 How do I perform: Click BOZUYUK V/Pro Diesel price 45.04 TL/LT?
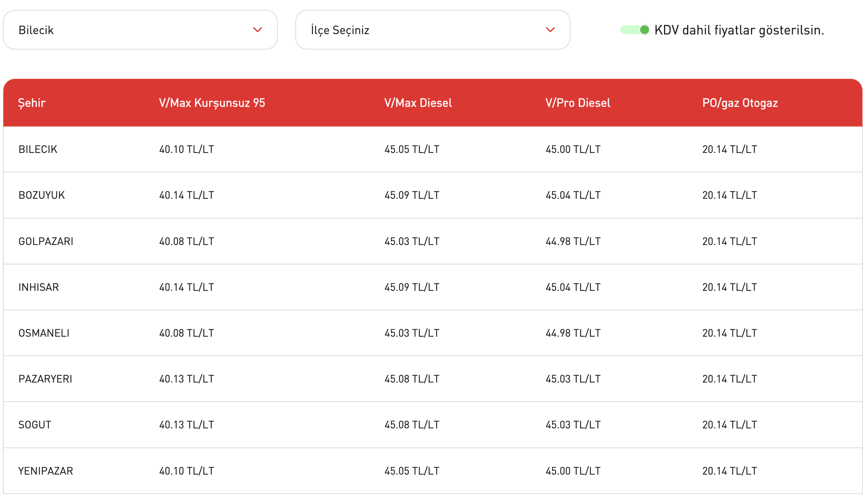coord(573,195)
